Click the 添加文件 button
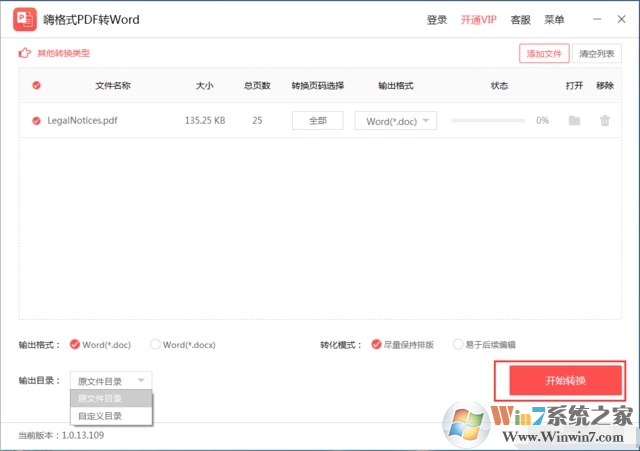Viewport: 640px width, 451px height. pyautogui.click(x=544, y=53)
